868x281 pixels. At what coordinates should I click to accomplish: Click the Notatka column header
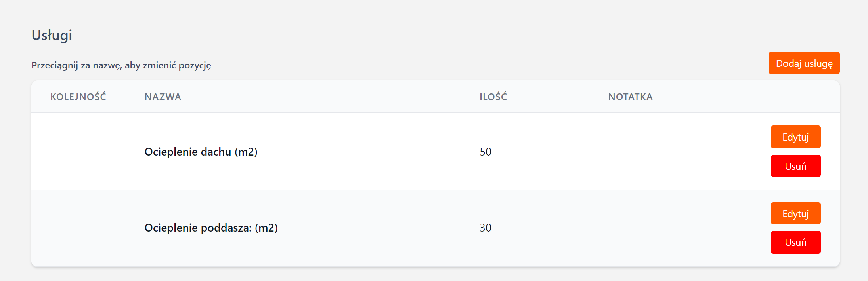pyautogui.click(x=630, y=97)
